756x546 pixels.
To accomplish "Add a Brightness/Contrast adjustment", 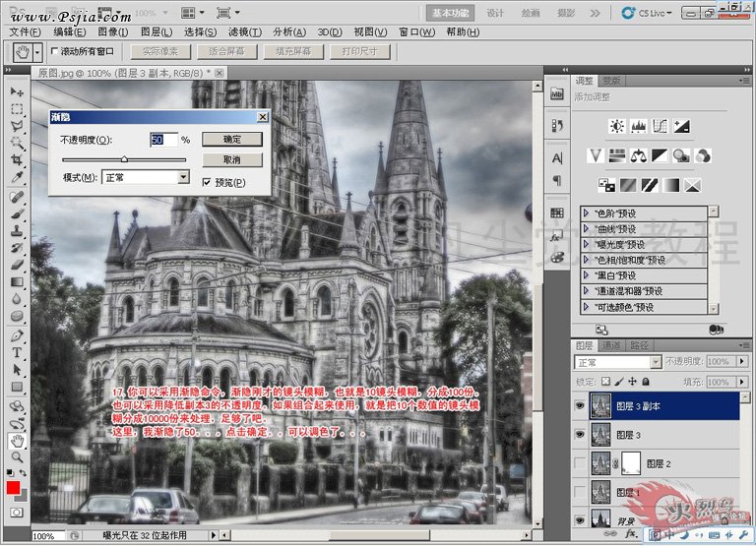I will [x=617, y=126].
